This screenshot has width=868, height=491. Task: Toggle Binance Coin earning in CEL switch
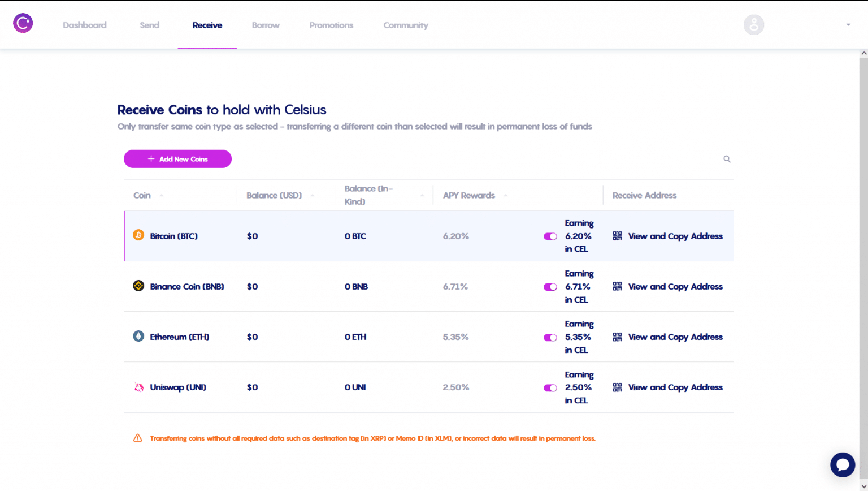coord(550,287)
